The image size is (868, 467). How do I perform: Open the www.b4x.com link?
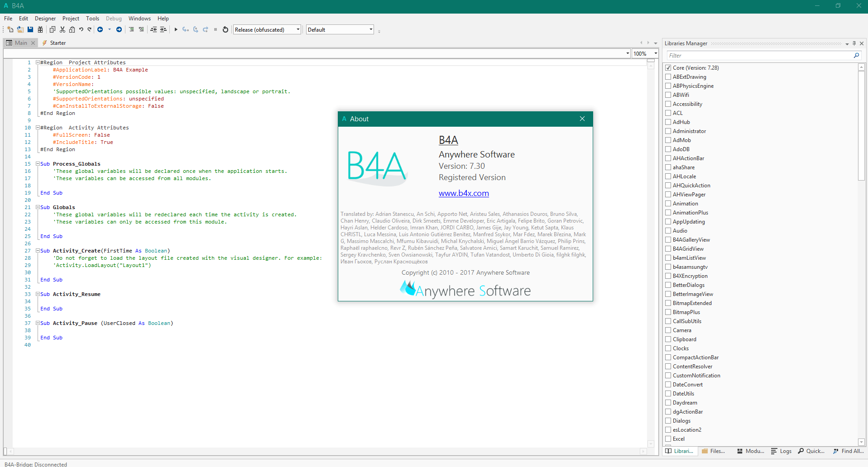464,193
